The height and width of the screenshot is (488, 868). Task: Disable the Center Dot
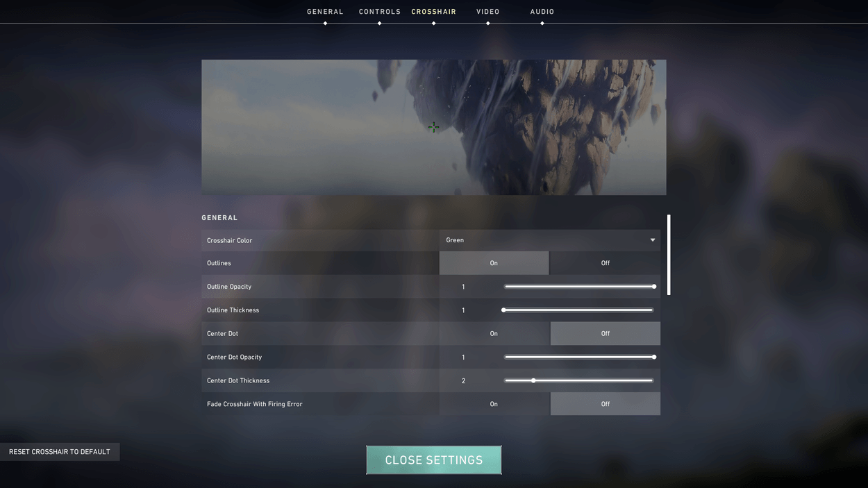point(604,333)
